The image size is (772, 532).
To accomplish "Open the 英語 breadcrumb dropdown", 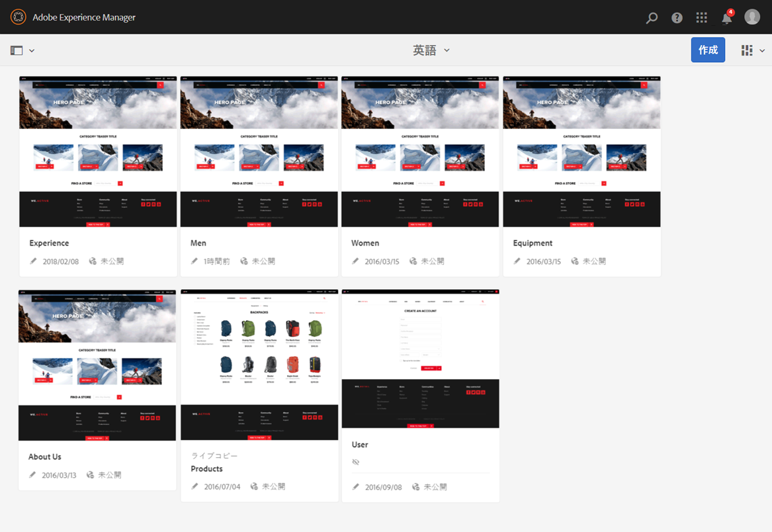I will click(431, 50).
